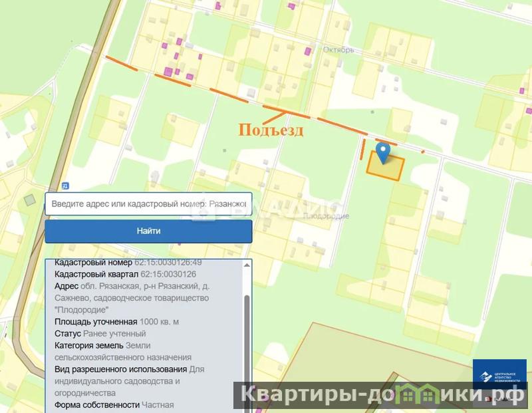This screenshot has width=532, height=413.
Task: Click the Central Real Estate Agency logo
Action: 499,373
